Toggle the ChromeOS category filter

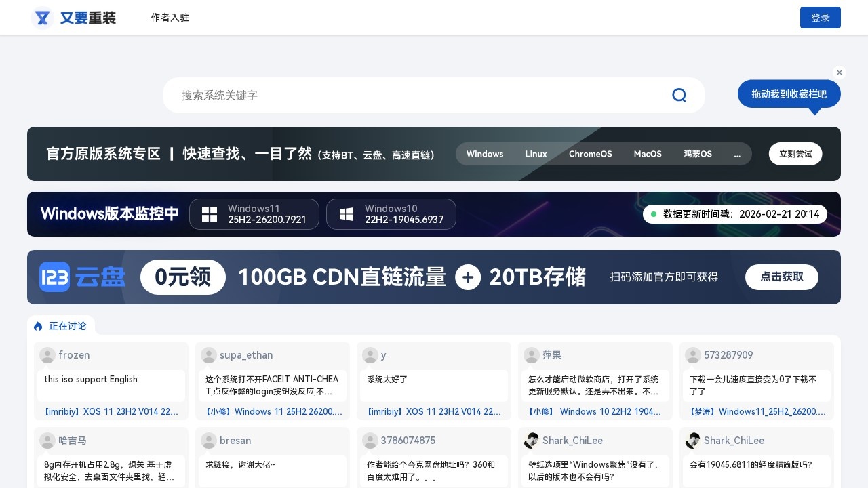coord(590,154)
